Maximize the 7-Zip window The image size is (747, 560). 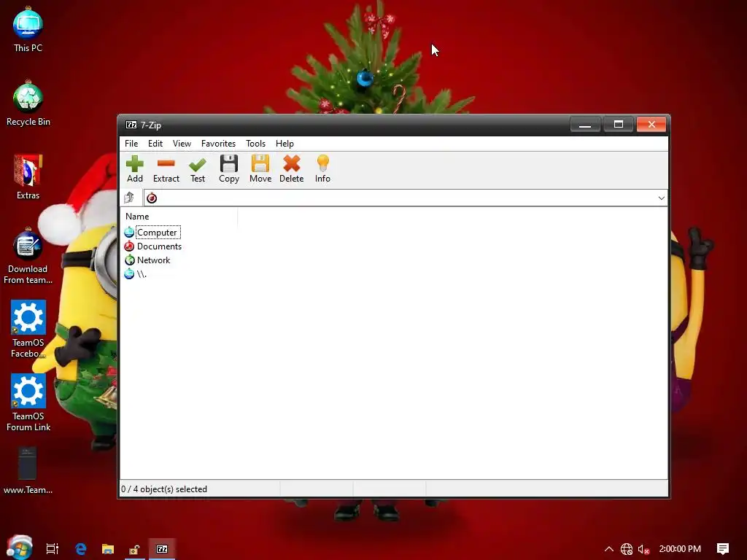point(619,125)
